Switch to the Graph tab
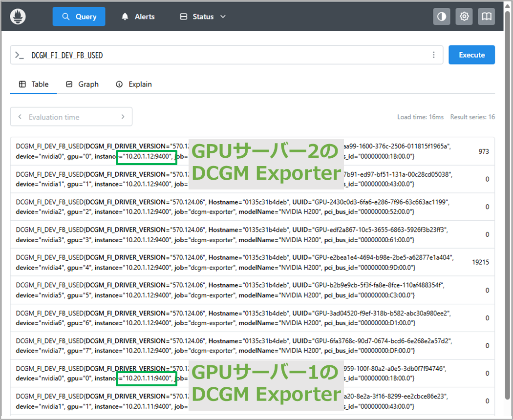Screen dimensions: 513x420 [82, 84]
